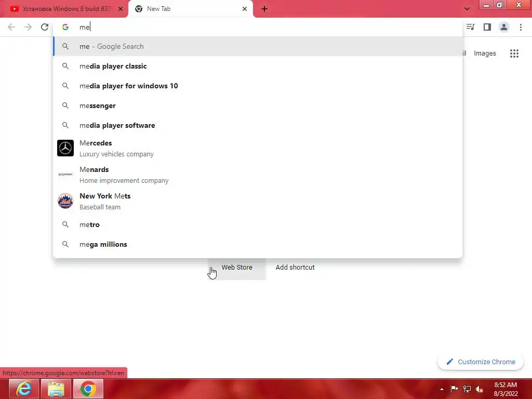
Task: Choose the New York Mets suggestion
Action: coord(258,201)
